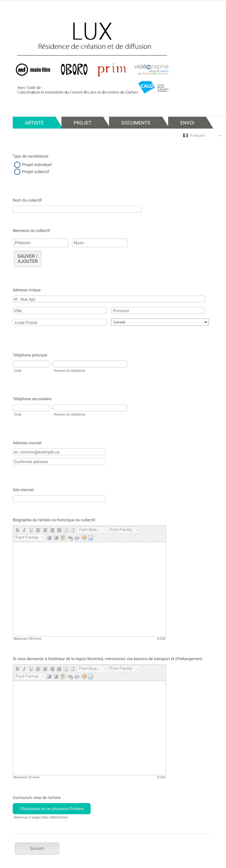Justify text in the transport needs editor

point(59,669)
